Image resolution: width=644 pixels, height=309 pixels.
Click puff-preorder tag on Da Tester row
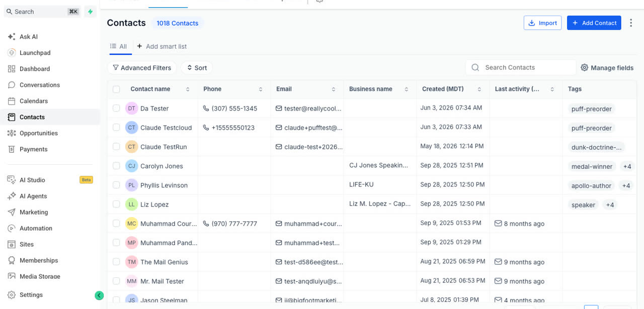coord(592,109)
